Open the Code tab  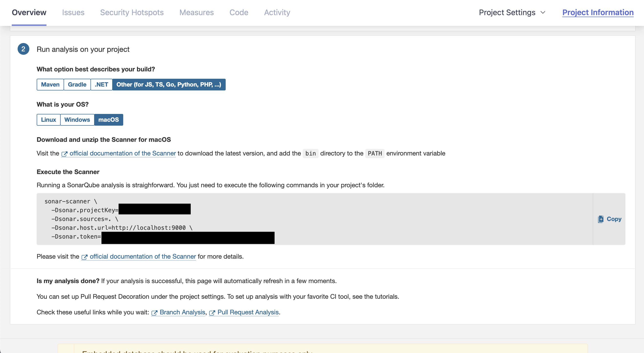(x=238, y=12)
